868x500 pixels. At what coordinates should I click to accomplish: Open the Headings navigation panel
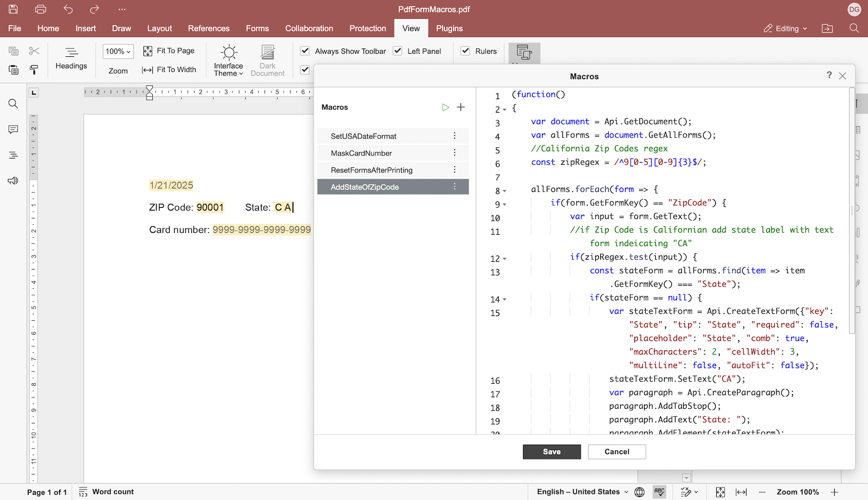(71, 58)
